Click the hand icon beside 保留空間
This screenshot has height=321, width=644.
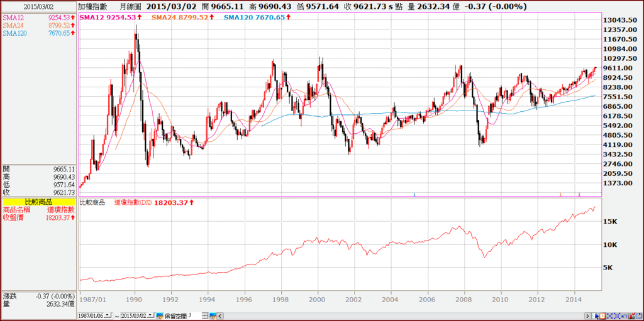[160, 316]
